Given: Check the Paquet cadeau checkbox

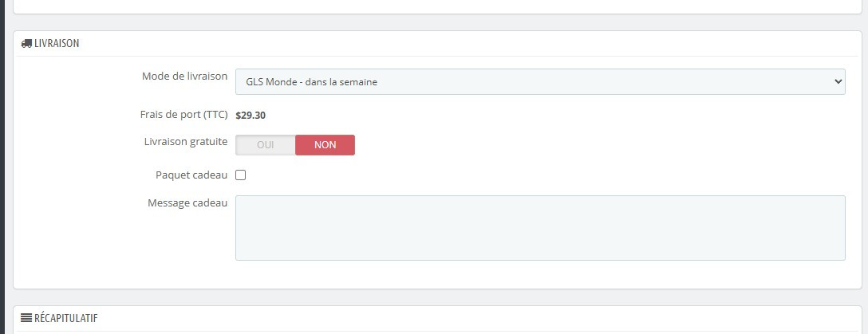Looking at the screenshot, I should tap(241, 175).
